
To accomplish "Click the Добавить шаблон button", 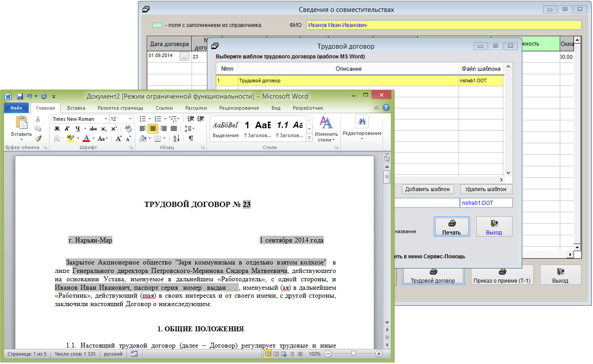I will click(428, 189).
